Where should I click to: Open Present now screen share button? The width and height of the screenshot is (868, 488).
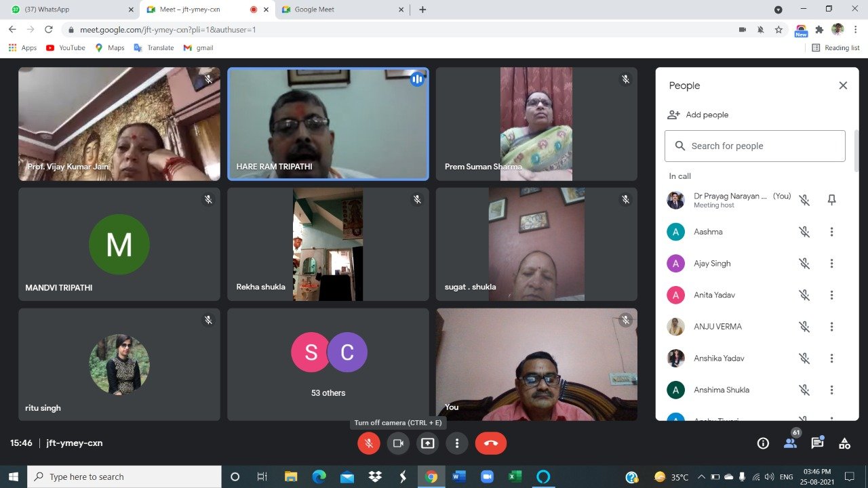coord(428,443)
